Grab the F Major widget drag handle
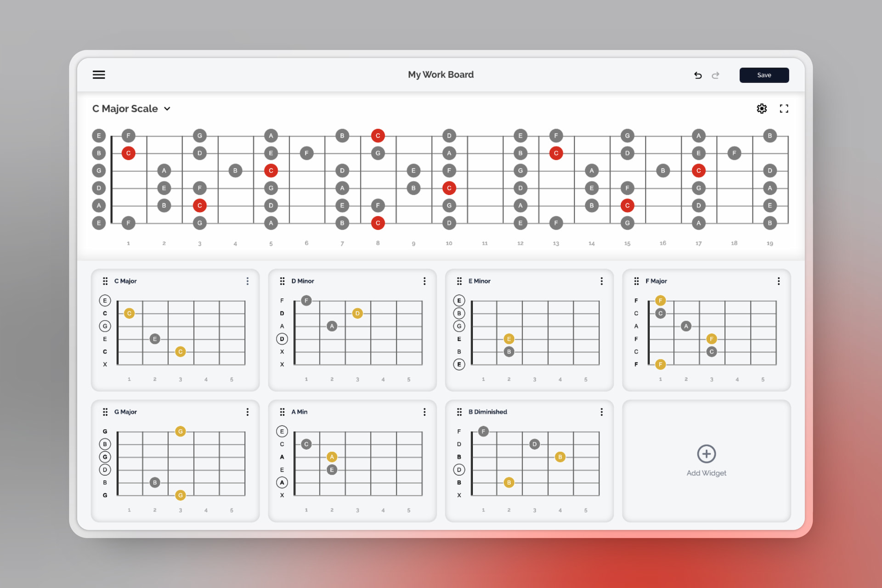882x588 pixels. [636, 281]
